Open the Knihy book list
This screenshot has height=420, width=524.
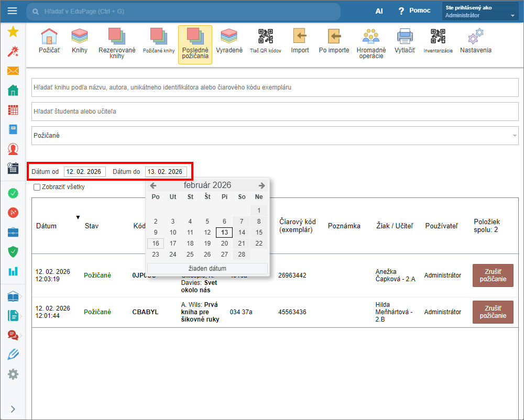pos(80,41)
